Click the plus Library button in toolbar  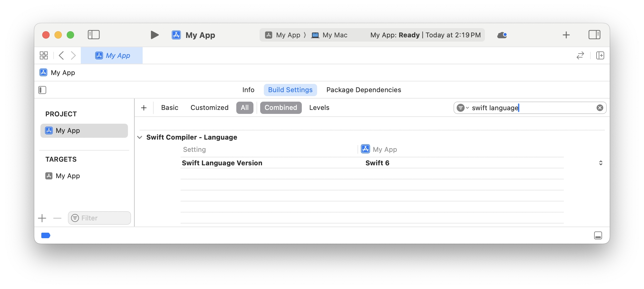pos(566,35)
